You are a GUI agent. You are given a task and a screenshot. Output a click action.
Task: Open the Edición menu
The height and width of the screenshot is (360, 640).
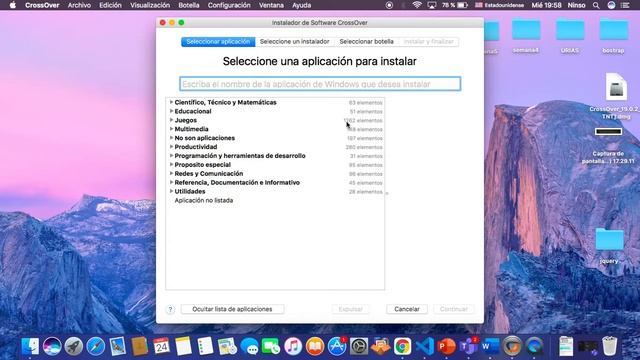[110, 5]
